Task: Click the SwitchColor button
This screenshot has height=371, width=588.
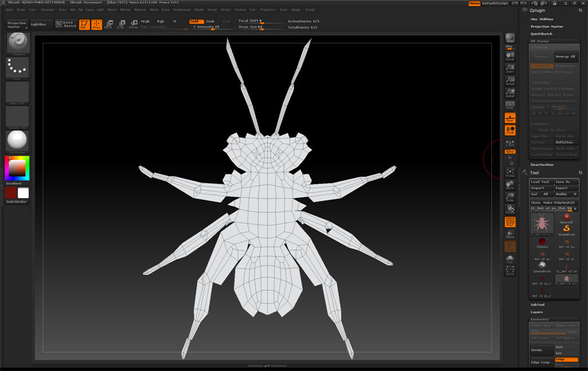Action: (17, 202)
